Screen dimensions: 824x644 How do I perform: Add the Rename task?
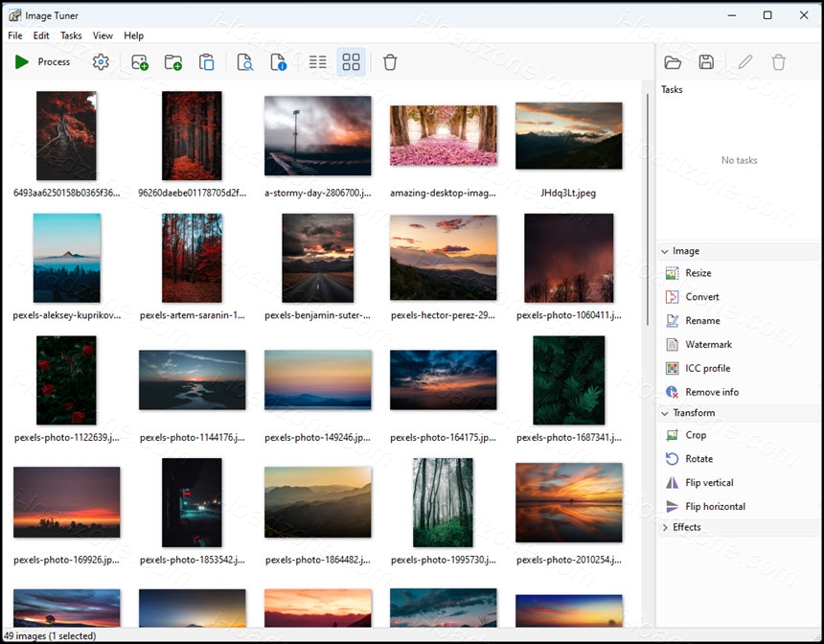click(x=702, y=321)
